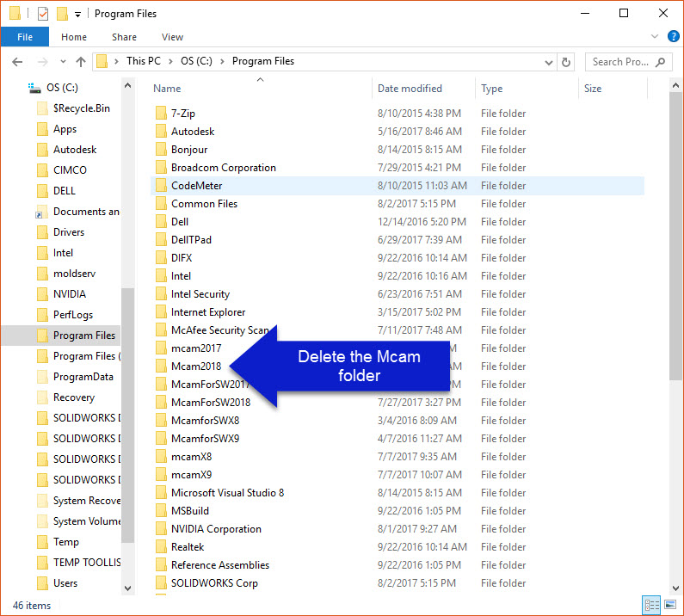Open the Share ribbon tab
This screenshot has width=684, height=616.
click(x=124, y=37)
